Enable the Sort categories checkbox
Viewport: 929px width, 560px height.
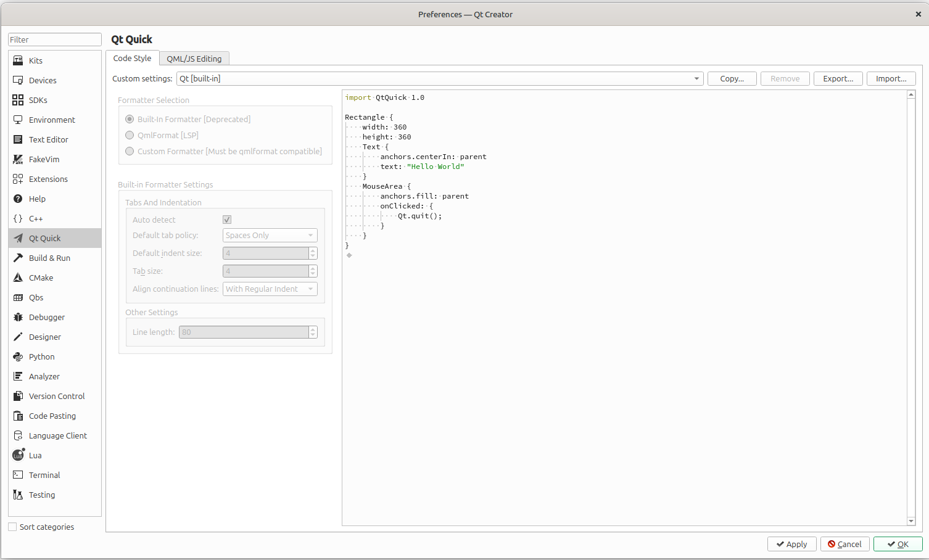coord(12,527)
